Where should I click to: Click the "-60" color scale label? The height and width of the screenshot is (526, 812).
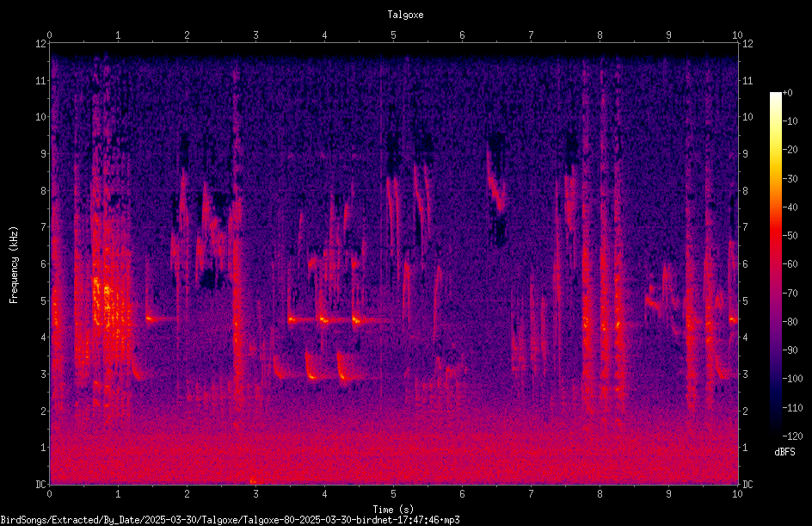pyautogui.click(x=790, y=264)
